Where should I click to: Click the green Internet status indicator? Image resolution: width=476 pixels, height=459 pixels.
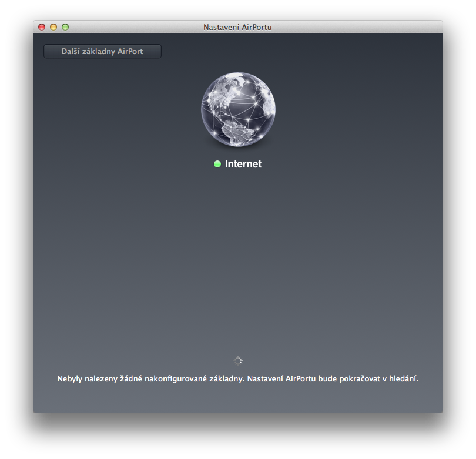[x=217, y=164]
